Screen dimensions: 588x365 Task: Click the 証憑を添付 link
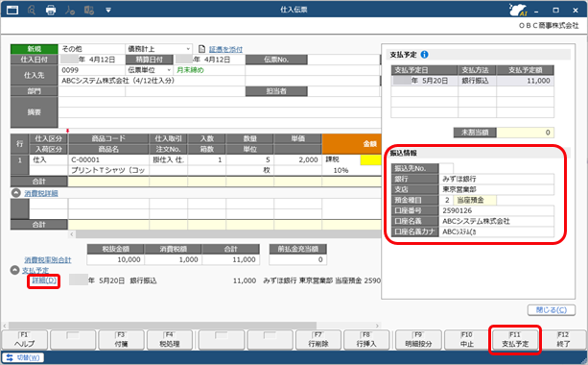pos(225,49)
